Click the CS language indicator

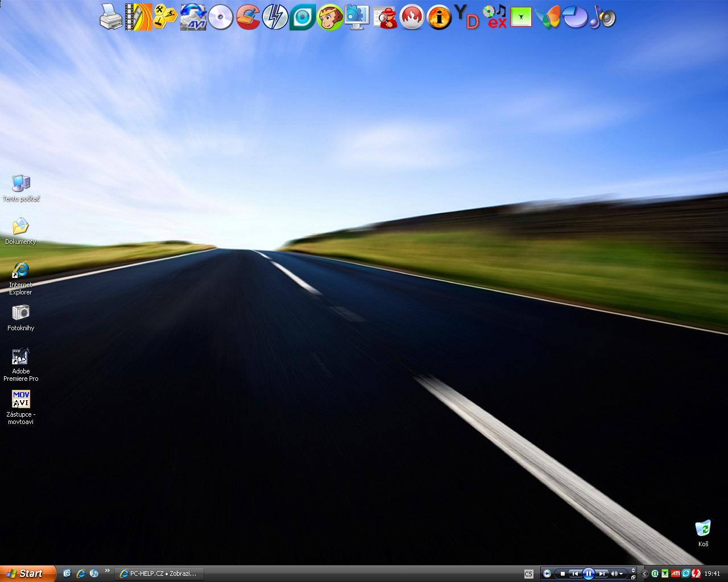(528, 573)
